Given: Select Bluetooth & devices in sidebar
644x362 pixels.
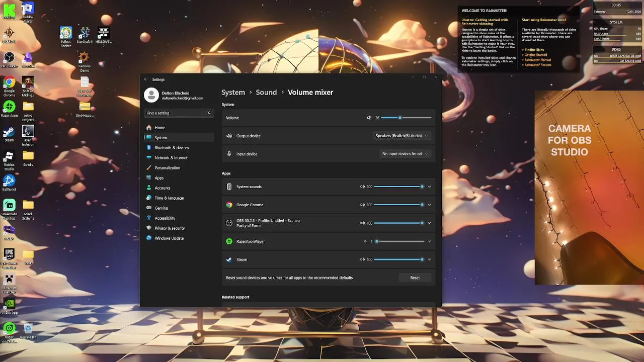Looking at the screenshot, I should coord(179,148).
